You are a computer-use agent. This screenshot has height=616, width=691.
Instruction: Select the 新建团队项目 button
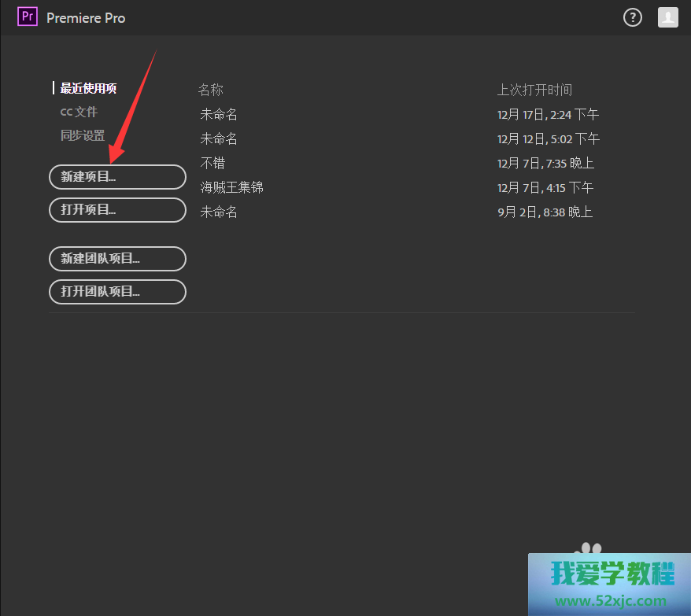116,258
